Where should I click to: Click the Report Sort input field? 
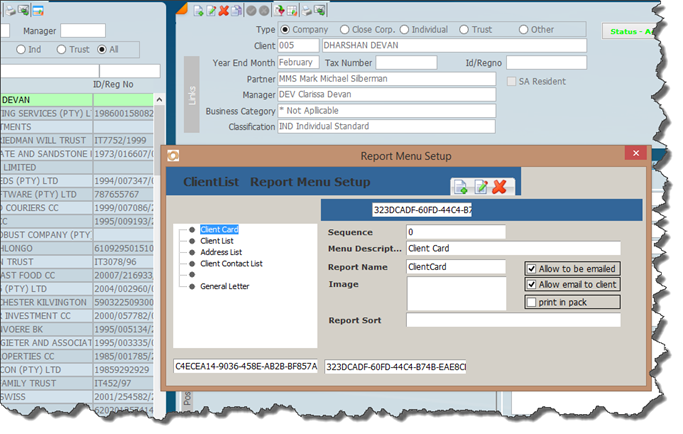(x=513, y=320)
